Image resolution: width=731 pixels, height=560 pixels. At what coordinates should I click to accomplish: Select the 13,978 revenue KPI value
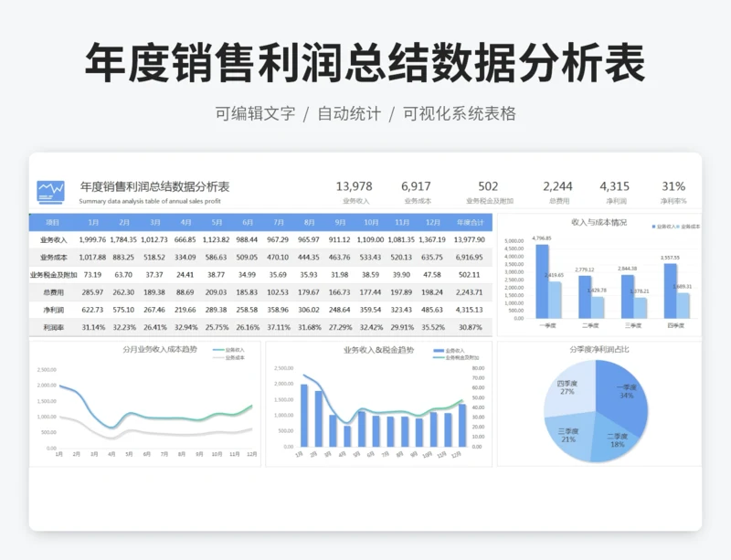(x=355, y=186)
